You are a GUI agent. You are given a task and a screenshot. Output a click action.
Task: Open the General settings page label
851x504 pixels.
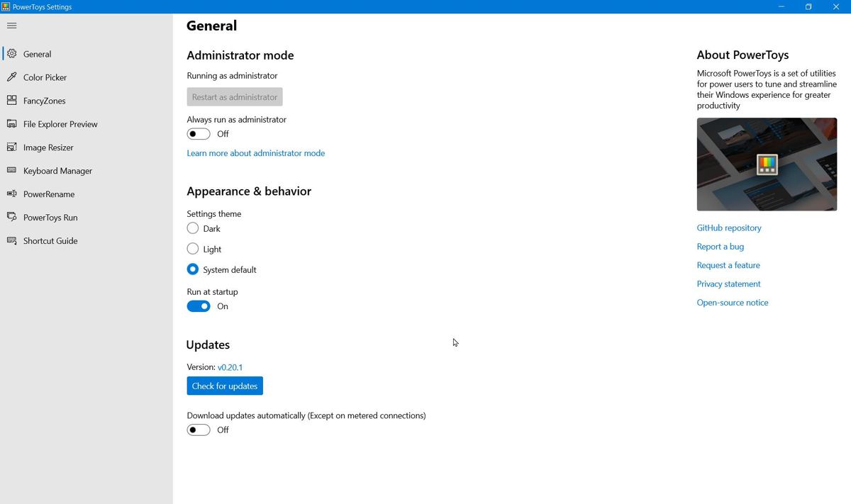click(37, 54)
